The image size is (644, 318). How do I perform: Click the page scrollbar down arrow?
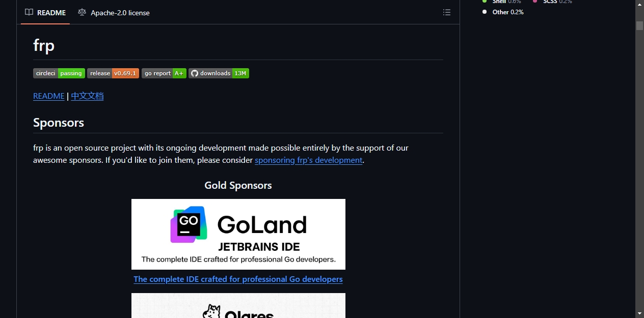pos(639,313)
